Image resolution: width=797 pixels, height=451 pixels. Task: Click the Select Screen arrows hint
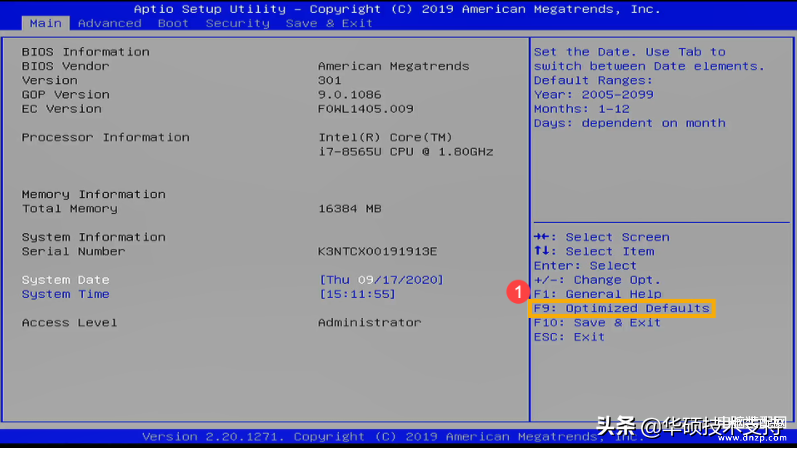coord(602,237)
